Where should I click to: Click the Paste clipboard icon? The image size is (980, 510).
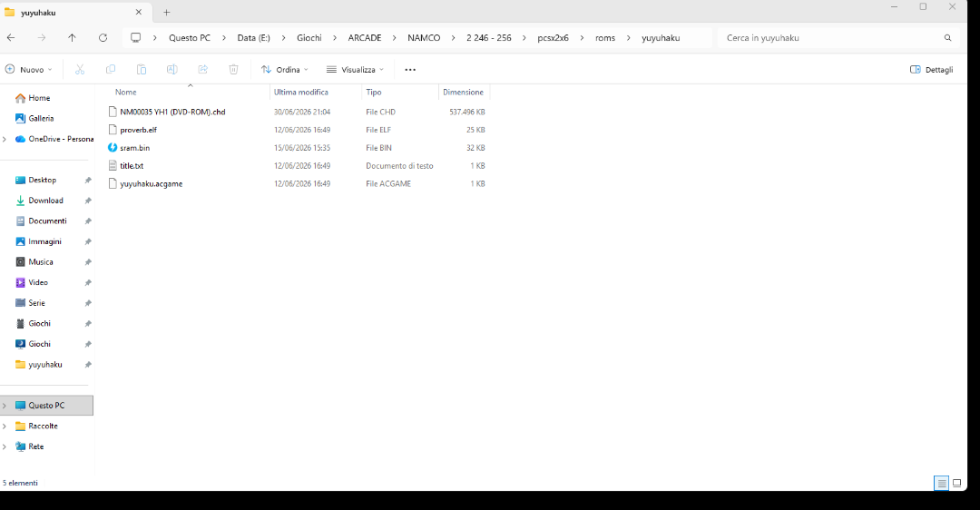(x=142, y=69)
